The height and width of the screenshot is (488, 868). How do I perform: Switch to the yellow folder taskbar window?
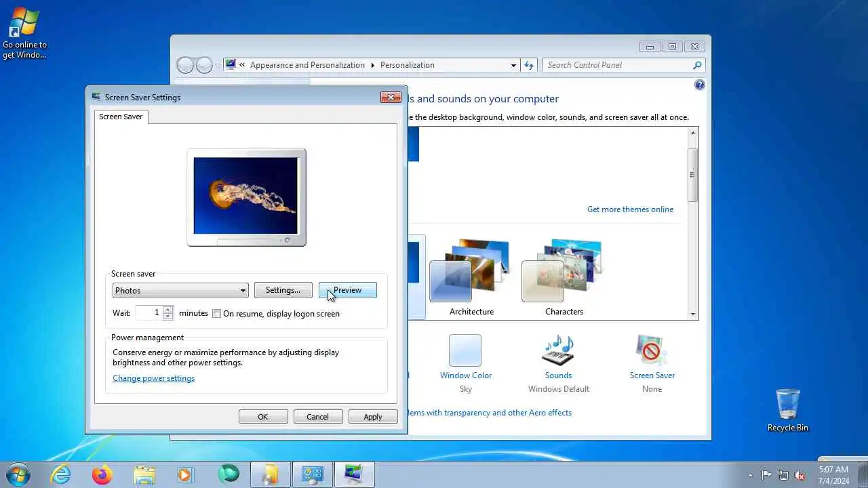[270, 474]
